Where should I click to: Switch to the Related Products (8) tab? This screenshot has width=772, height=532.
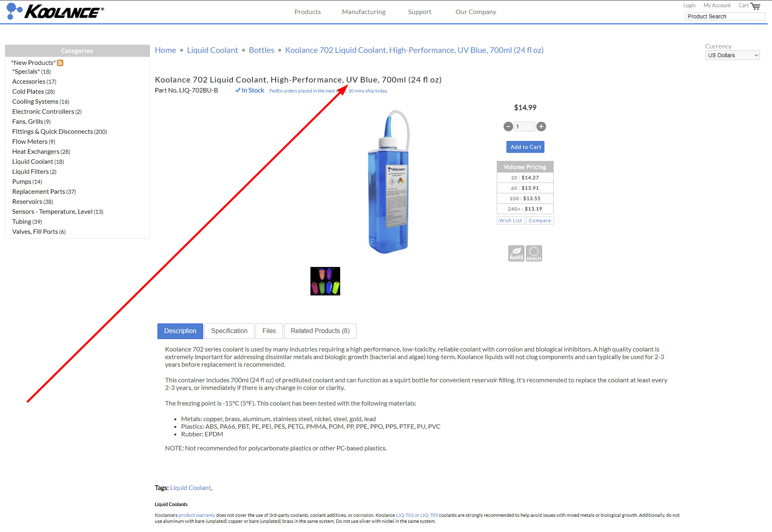click(x=320, y=331)
